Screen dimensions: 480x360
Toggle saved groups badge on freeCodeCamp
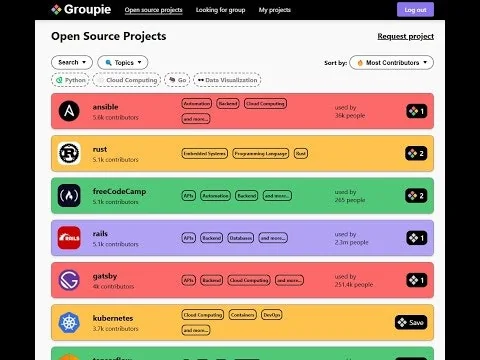coord(416,196)
